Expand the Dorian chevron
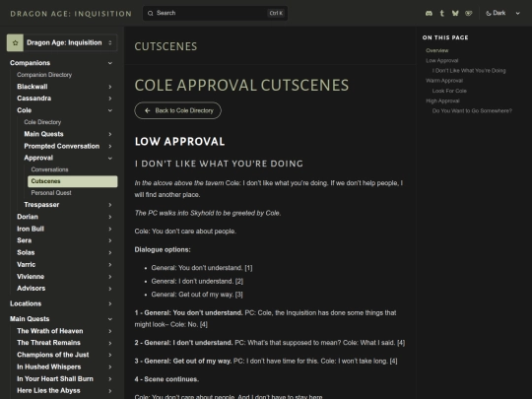The image size is (532, 399). (x=110, y=217)
